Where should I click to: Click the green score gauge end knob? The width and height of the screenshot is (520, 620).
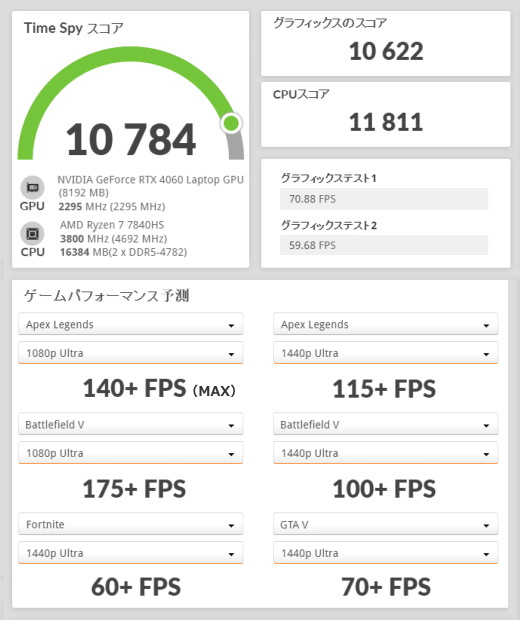(x=231, y=123)
